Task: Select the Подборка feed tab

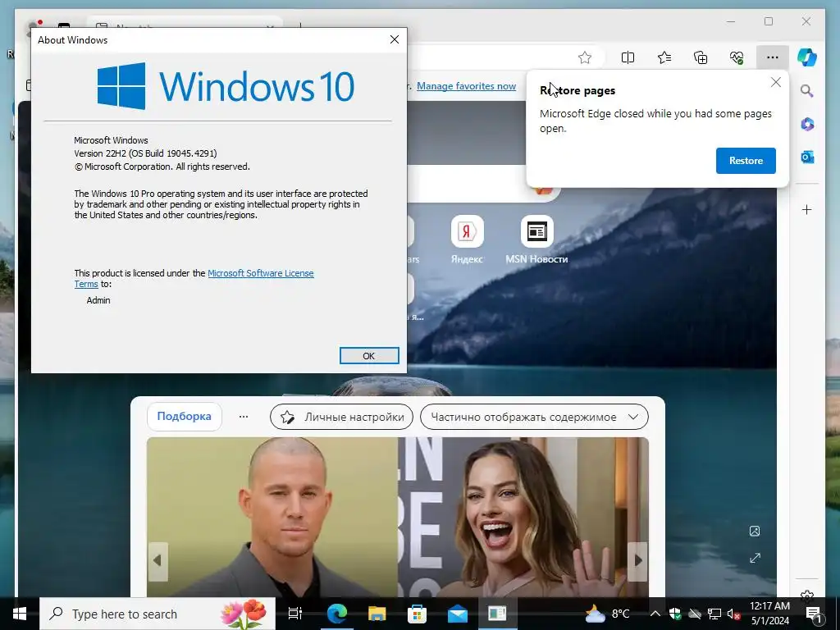Action: coord(185,416)
